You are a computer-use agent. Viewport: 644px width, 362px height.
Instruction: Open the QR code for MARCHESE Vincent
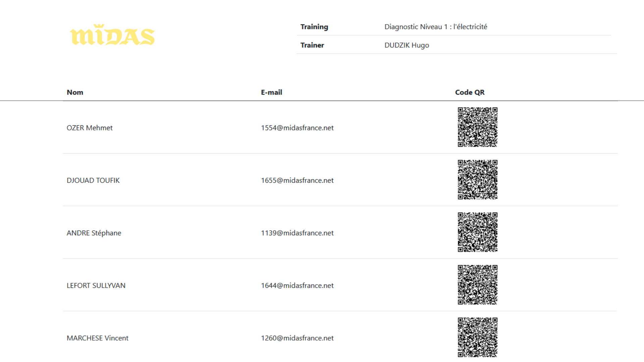tap(478, 338)
